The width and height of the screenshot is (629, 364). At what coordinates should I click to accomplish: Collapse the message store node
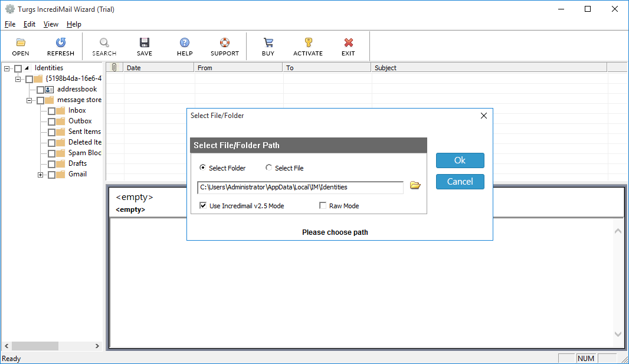(30, 100)
